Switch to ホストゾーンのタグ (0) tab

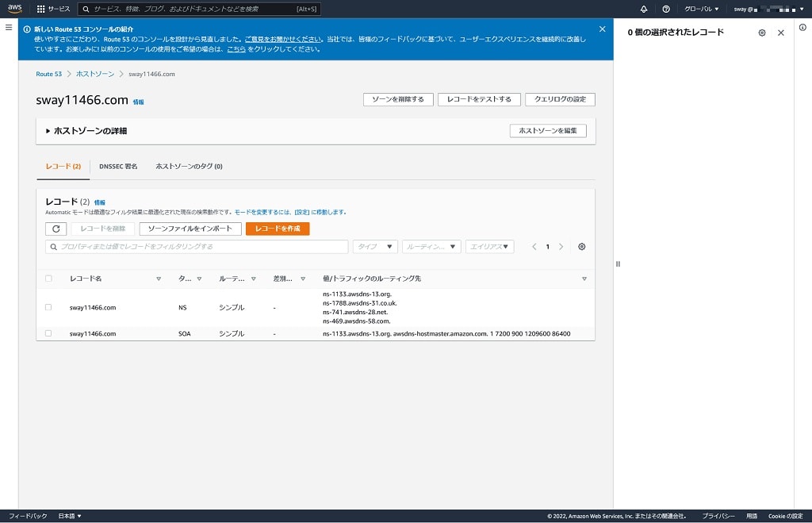tap(189, 167)
